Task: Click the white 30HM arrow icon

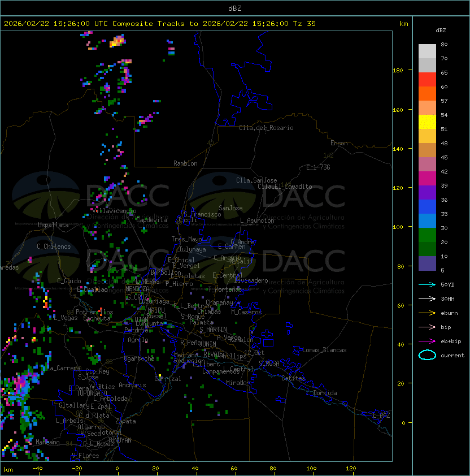Action: click(x=427, y=298)
